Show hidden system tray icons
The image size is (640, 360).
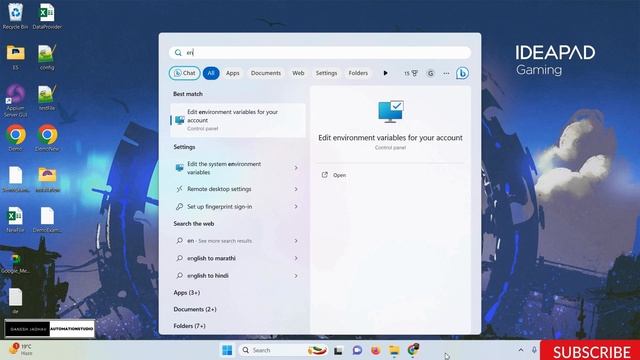coord(521,350)
